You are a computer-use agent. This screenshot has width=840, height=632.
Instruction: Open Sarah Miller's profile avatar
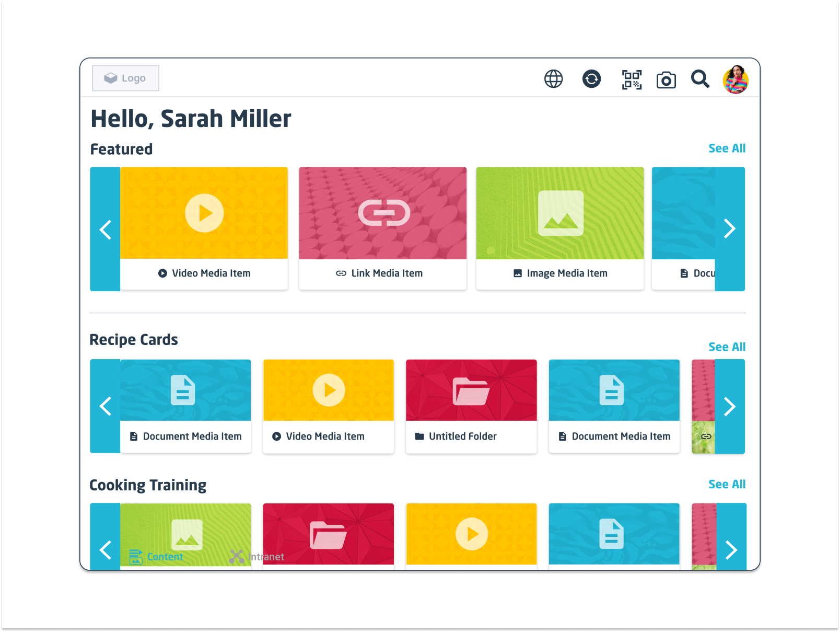coord(736,79)
